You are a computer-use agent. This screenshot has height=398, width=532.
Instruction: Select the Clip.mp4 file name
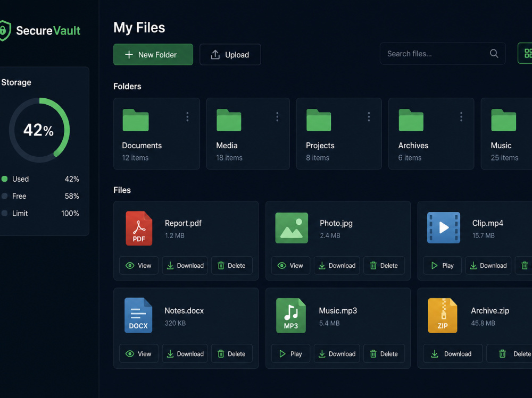coord(487,223)
